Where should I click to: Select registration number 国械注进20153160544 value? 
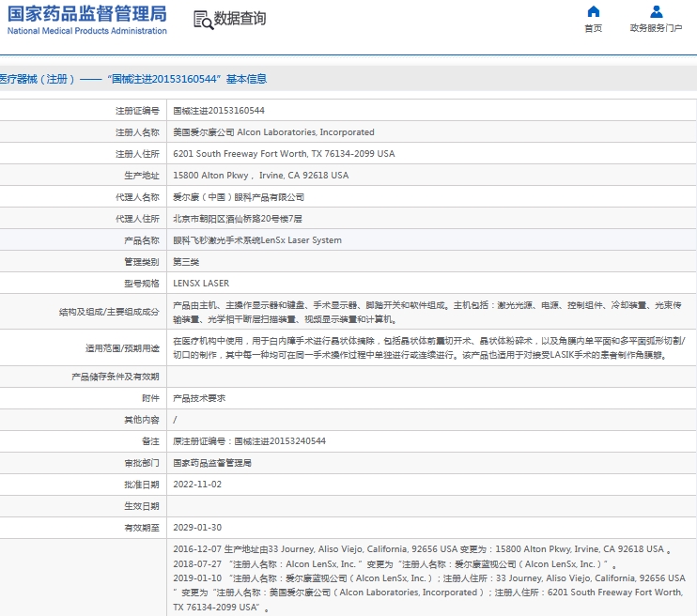(219, 111)
